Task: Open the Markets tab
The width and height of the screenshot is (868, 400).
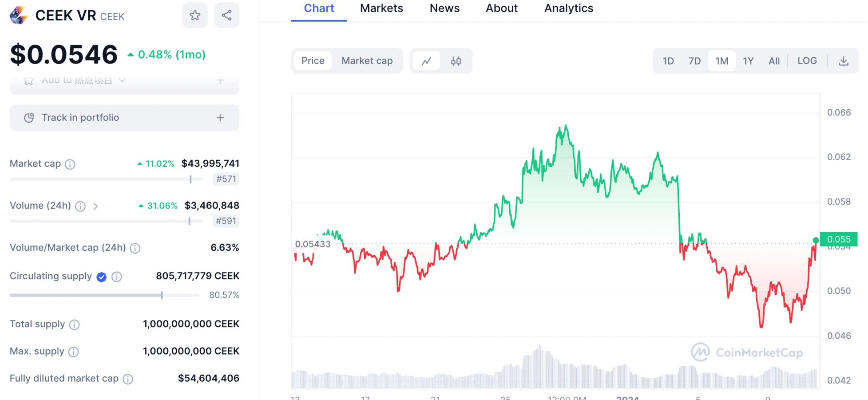Action: pyautogui.click(x=381, y=8)
